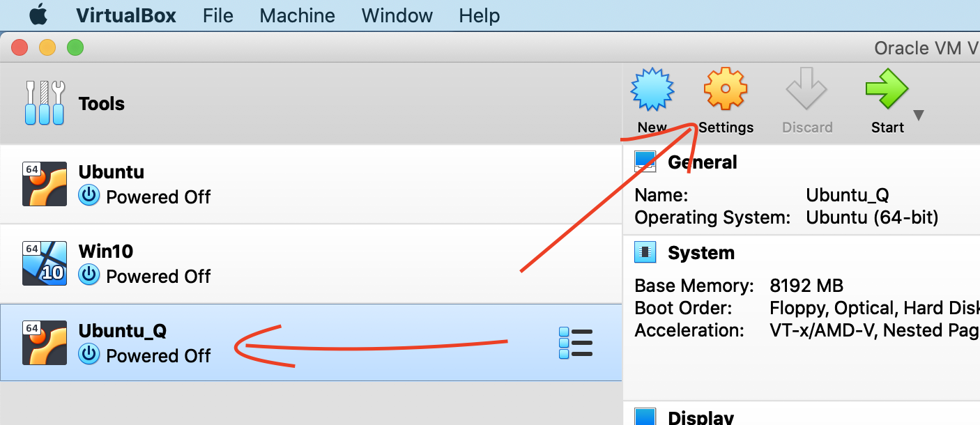Open the Help menu

[480, 15]
